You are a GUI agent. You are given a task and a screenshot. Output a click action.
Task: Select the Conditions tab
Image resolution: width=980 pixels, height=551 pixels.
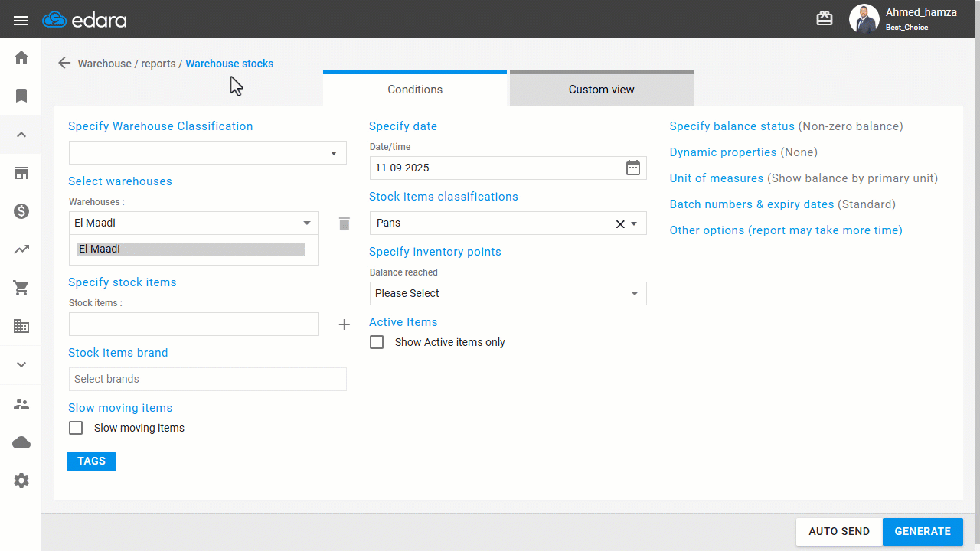pyautogui.click(x=415, y=89)
